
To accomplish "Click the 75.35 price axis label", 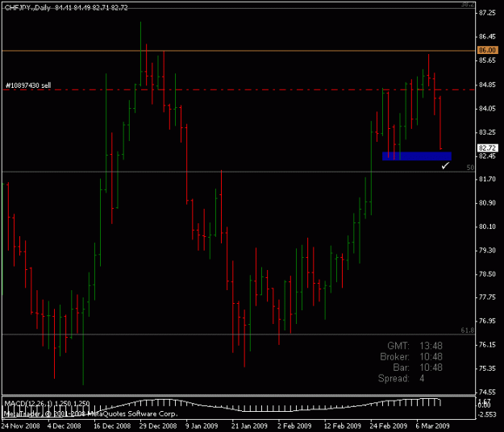I will (487, 368).
